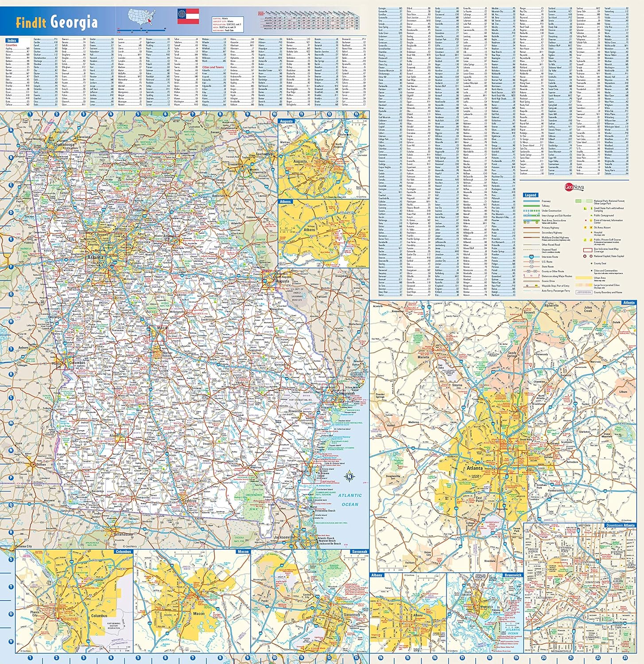
Task: Click the Tollway green line swatch in legend
Action: pyautogui.click(x=531, y=206)
